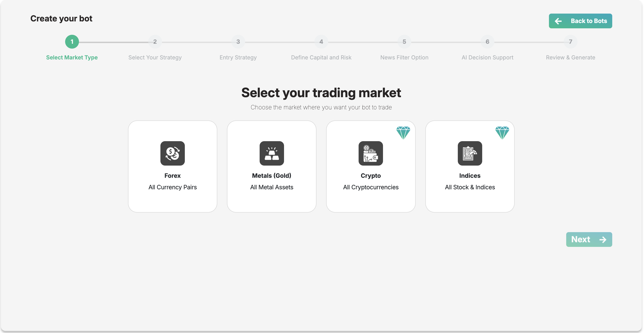Select step 4 circle in wizard
This screenshot has height=333, width=644.
pos(321,42)
